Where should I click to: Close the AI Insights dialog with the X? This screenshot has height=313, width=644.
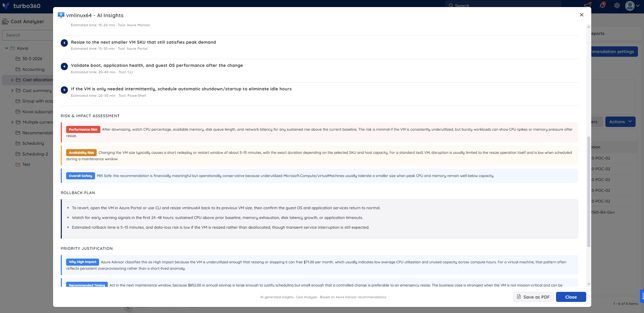(x=582, y=15)
